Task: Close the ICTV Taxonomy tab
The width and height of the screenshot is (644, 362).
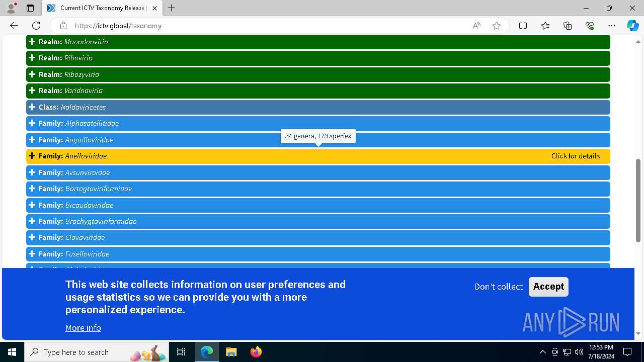Action: (x=154, y=8)
